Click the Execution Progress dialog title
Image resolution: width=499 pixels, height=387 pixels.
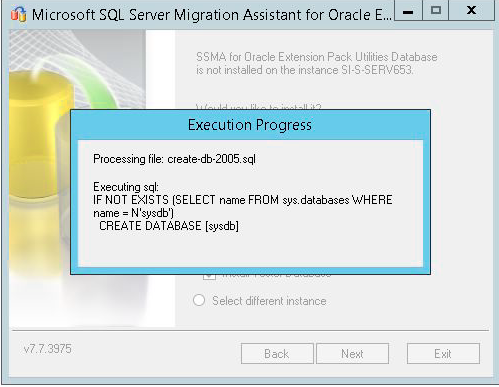(x=250, y=125)
